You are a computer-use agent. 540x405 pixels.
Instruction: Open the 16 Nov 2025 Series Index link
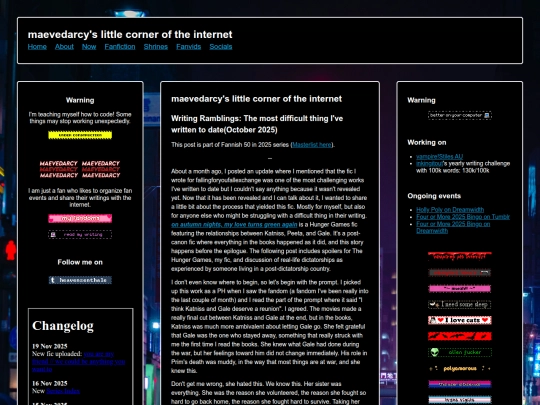pos(63,391)
